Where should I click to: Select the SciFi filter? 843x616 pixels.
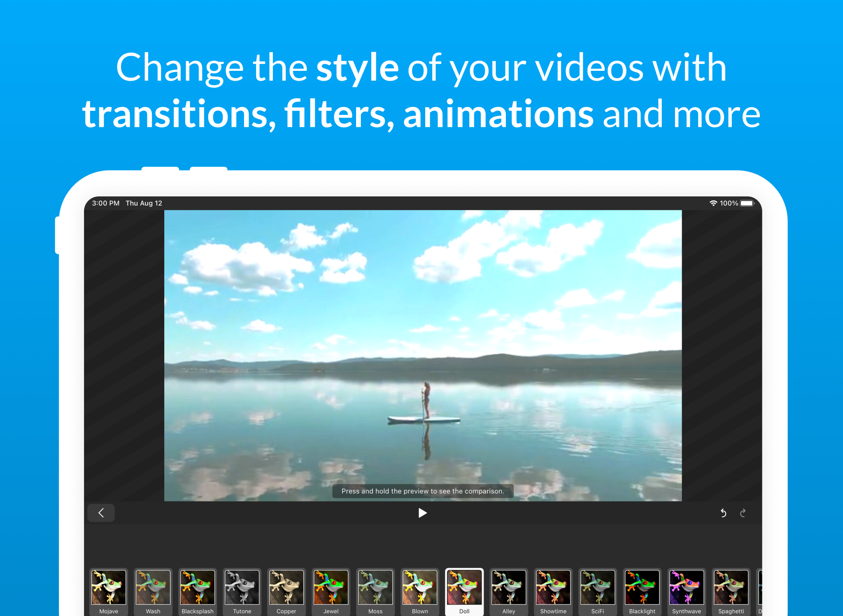point(598,588)
